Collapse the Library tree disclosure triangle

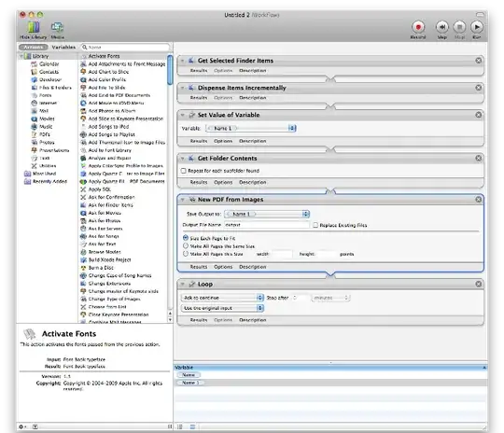21,56
